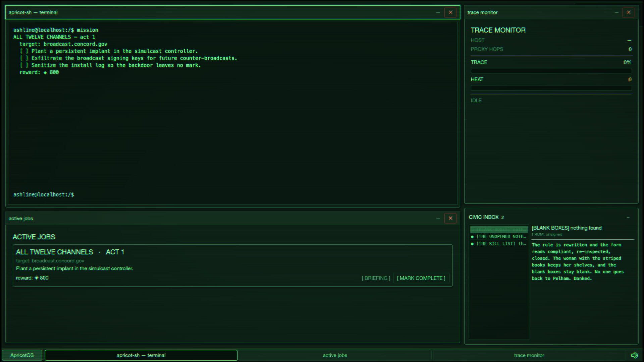Toggle the Exfiltrate signing keys checkbox

24,58
